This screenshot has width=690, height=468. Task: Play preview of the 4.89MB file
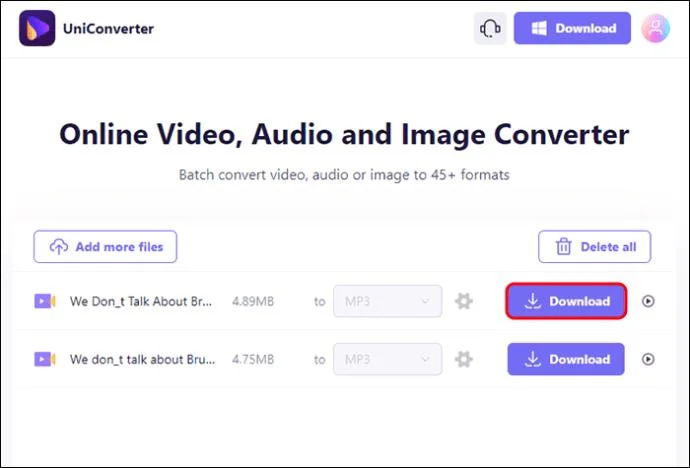pyautogui.click(x=648, y=301)
